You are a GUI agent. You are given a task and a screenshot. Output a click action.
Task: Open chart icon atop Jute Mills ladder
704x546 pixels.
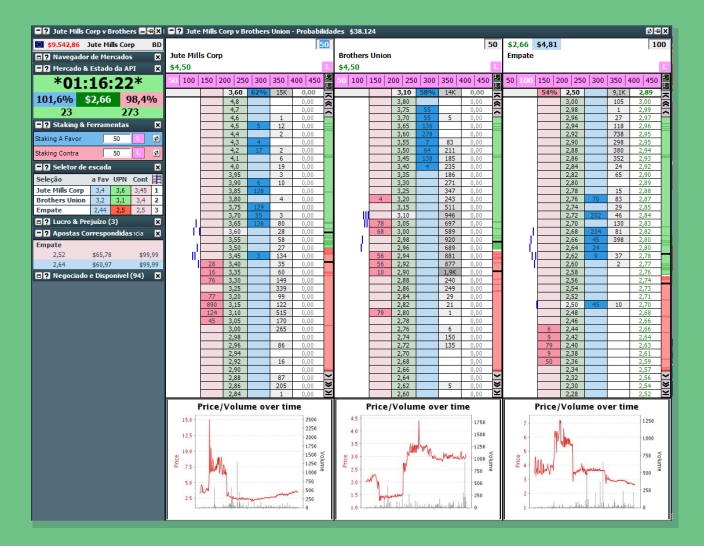pos(328,78)
